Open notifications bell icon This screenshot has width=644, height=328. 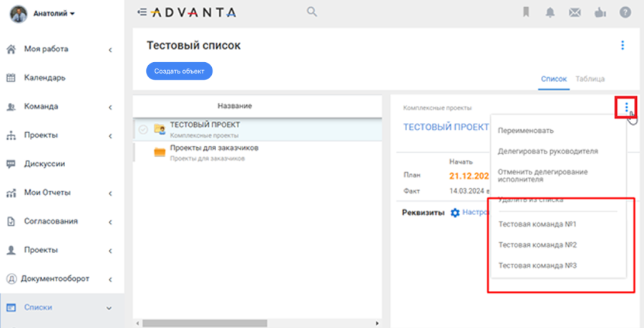(550, 13)
